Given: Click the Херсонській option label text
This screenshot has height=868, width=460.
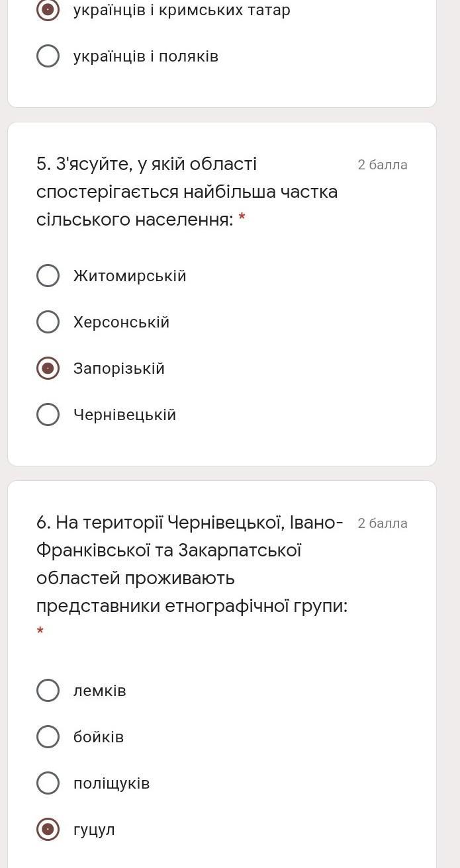Looking at the screenshot, I should click(121, 322).
